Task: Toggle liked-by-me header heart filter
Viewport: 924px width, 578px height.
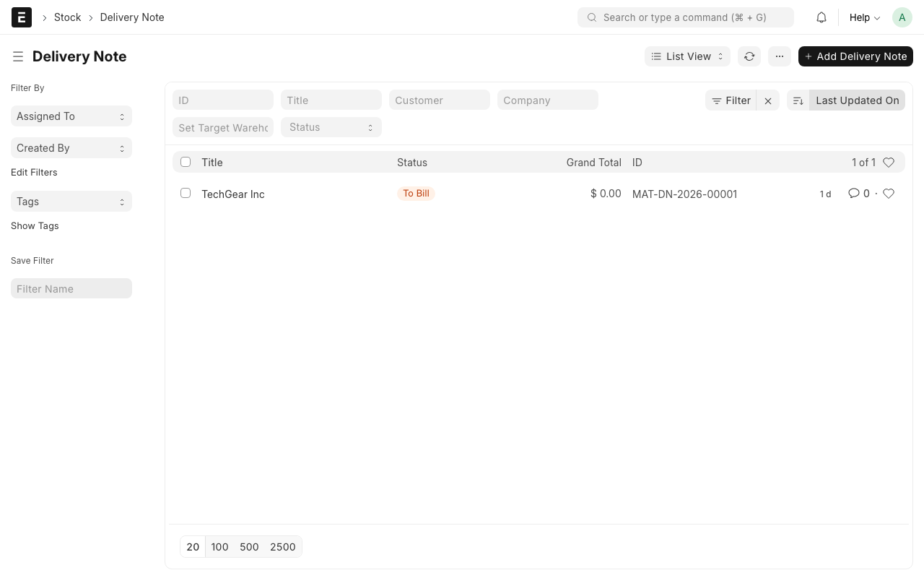Action: 889,163
